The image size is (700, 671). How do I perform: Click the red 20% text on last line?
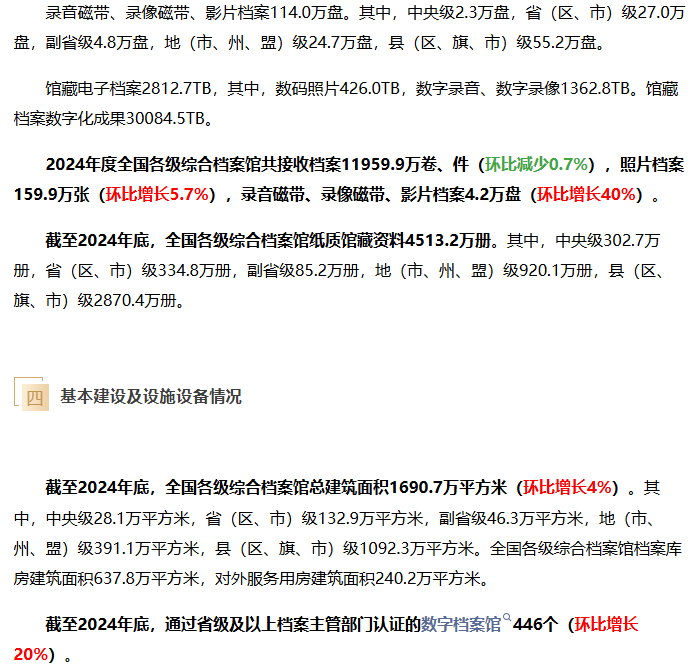31,654
